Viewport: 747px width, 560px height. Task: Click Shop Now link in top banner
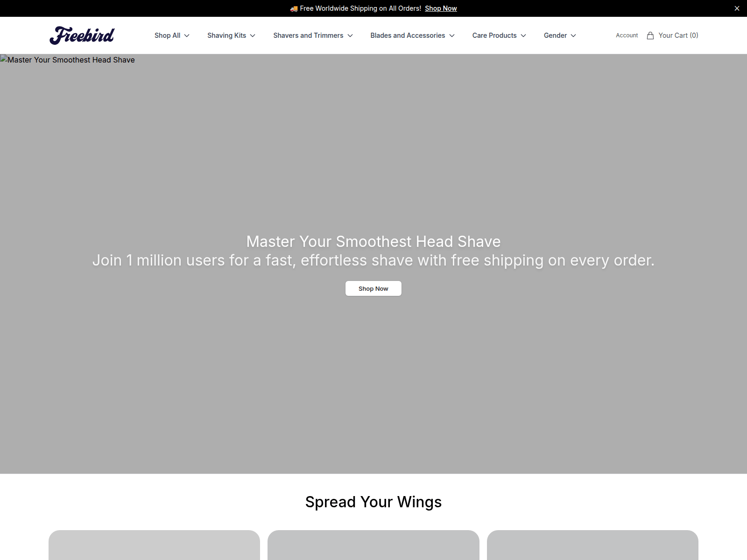click(x=441, y=8)
